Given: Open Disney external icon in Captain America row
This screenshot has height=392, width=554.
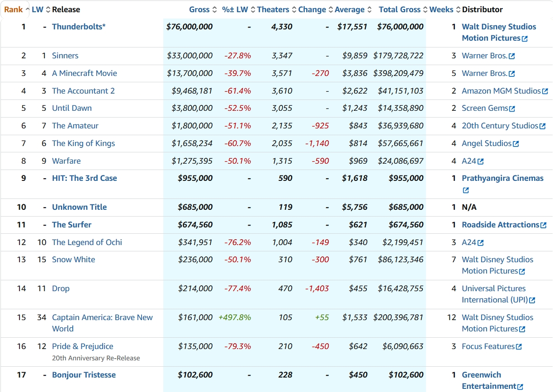Looking at the screenshot, I should [x=522, y=330].
